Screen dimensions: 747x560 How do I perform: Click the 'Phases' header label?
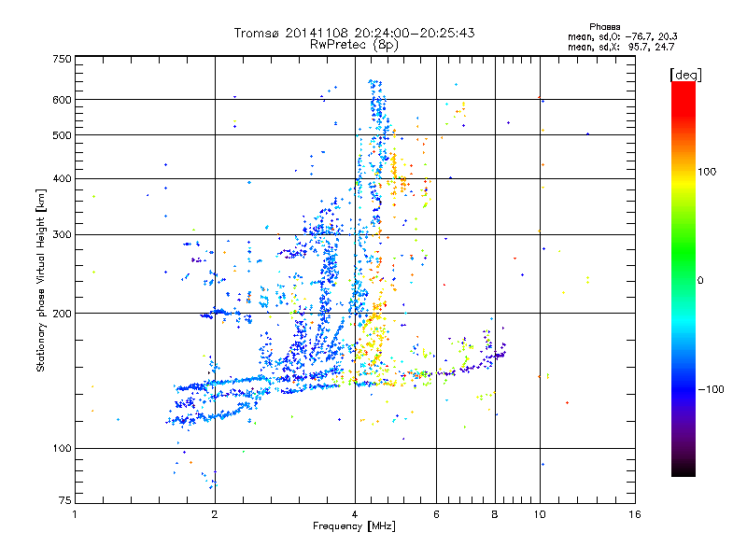[604, 27]
